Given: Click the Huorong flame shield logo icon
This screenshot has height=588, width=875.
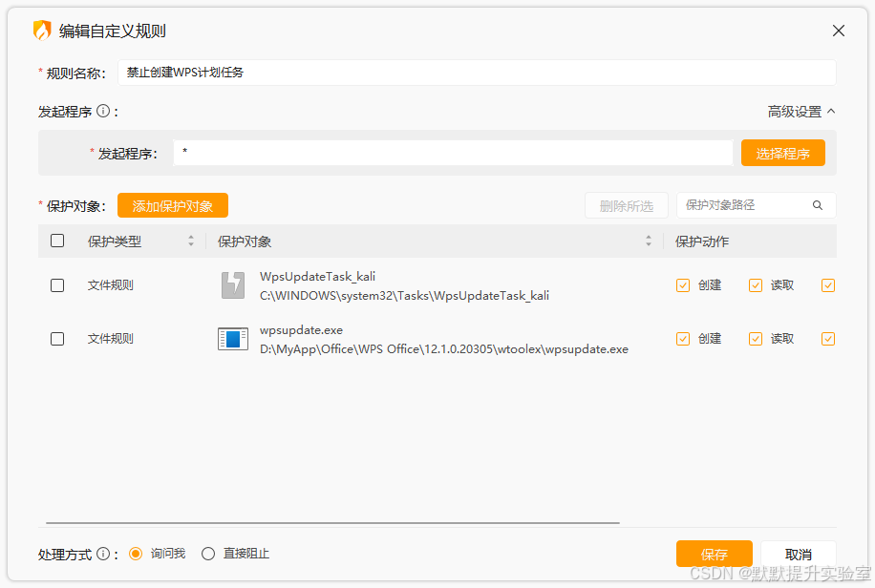Looking at the screenshot, I should 42,31.
